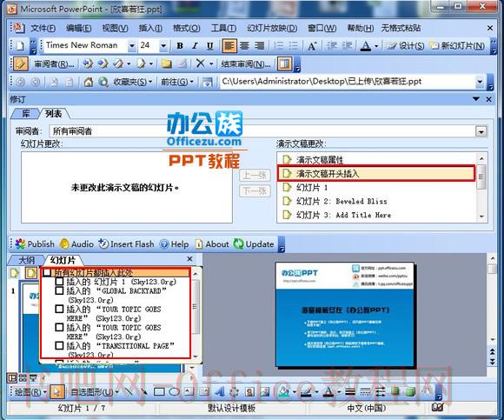
Task: Select the arrow pointer tool
Action: 57,391
